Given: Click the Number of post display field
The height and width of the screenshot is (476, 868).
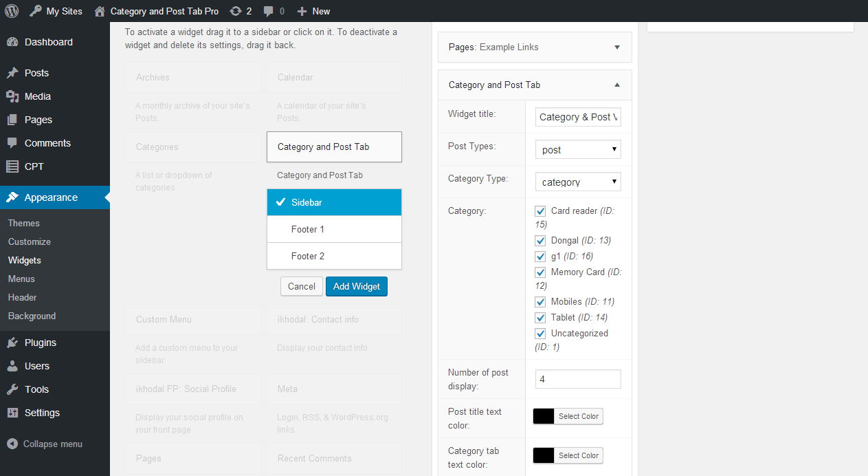Looking at the screenshot, I should click(577, 379).
